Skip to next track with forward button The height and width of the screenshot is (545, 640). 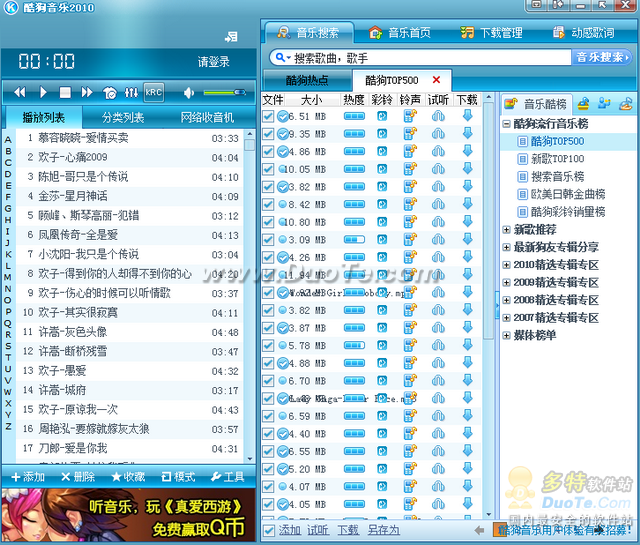coord(86,92)
